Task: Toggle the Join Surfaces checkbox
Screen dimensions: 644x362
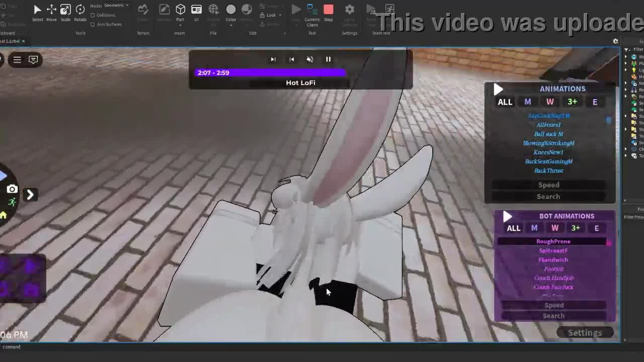Action: (93, 24)
